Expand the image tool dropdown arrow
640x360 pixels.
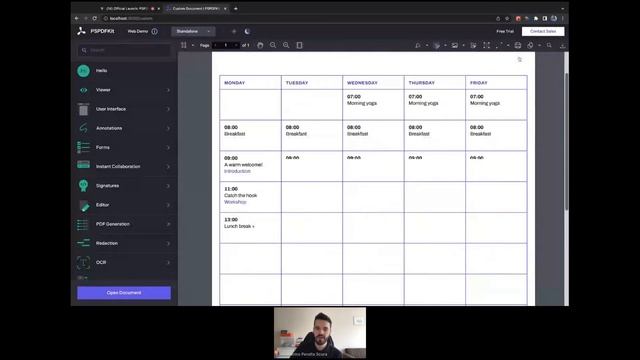[463, 45]
